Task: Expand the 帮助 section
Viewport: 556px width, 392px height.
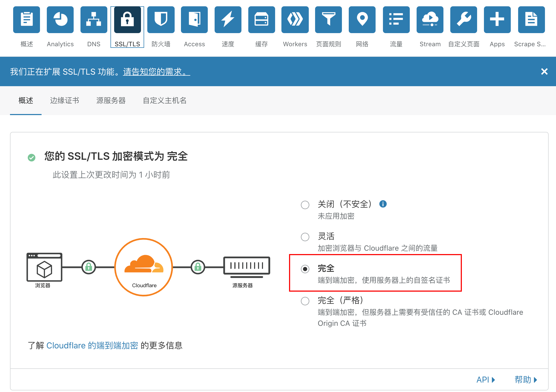Action: point(526,380)
